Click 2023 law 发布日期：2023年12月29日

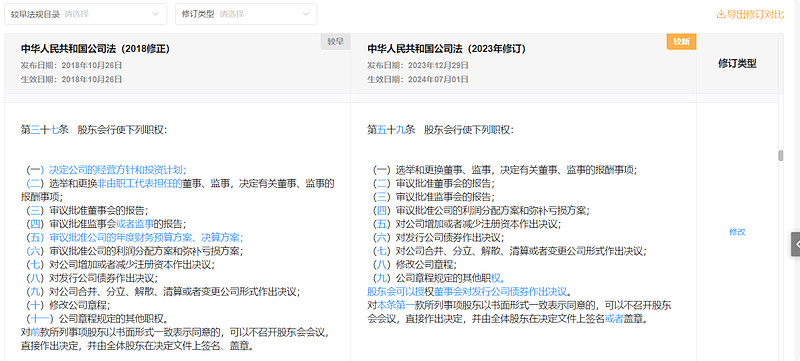click(418, 65)
